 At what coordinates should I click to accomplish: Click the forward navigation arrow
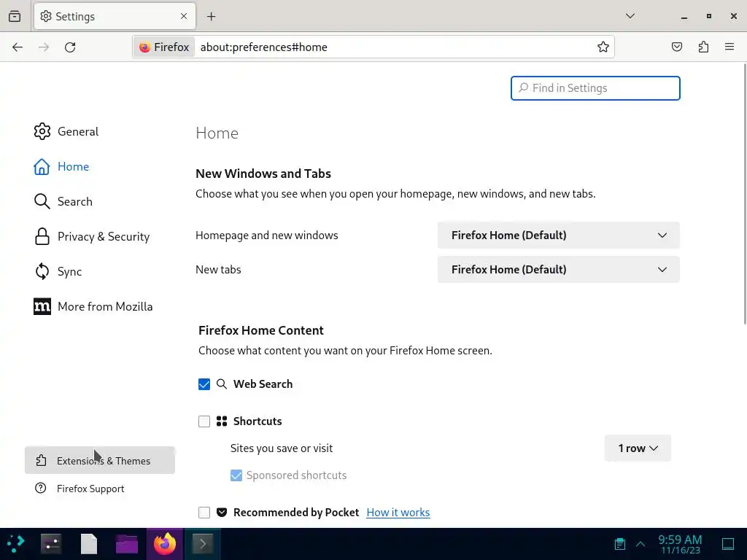[44, 47]
